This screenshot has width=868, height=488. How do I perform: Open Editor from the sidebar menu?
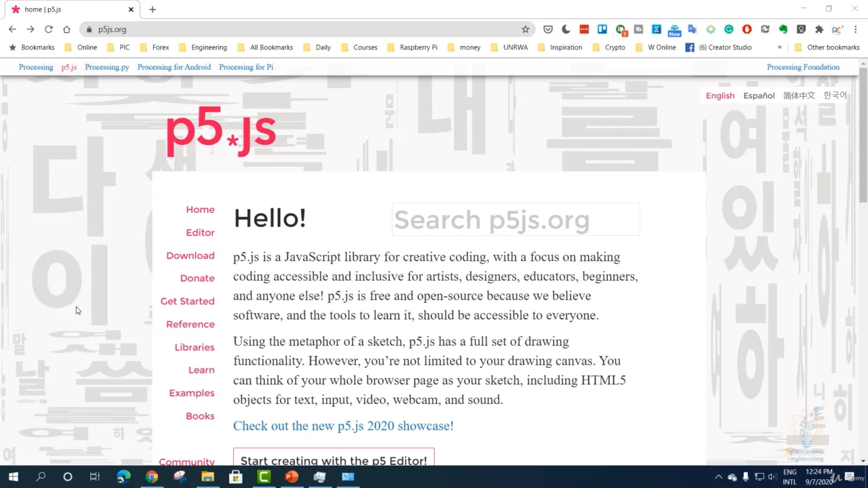pos(200,232)
